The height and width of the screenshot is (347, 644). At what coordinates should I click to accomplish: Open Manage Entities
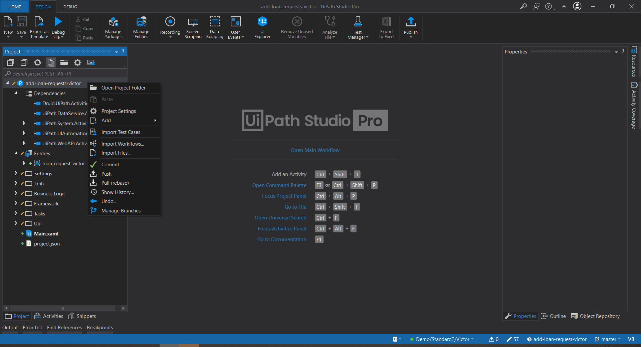coord(141,28)
